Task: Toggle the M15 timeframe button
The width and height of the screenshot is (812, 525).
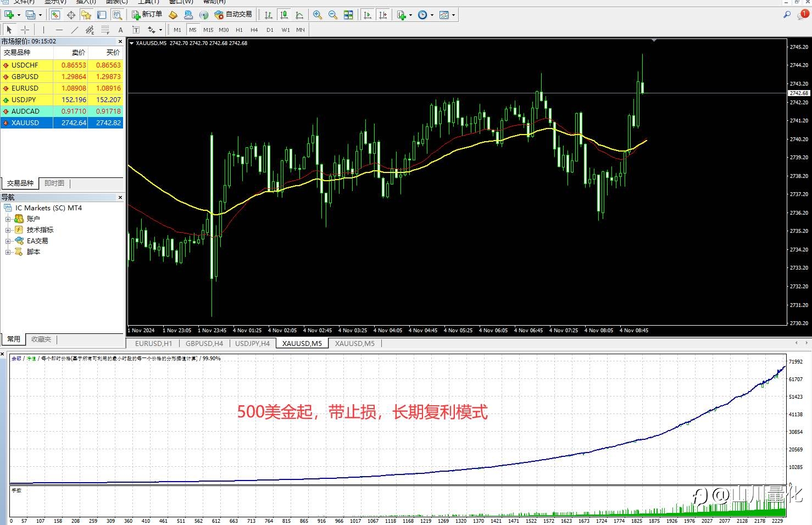Action: point(208,30)
